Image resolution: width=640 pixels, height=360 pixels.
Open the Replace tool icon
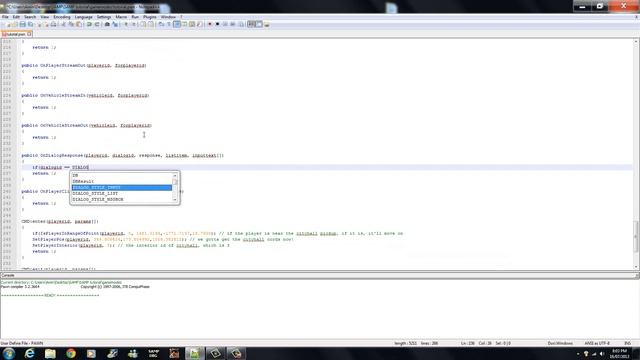pyautogui.click(x=115, y=24)
